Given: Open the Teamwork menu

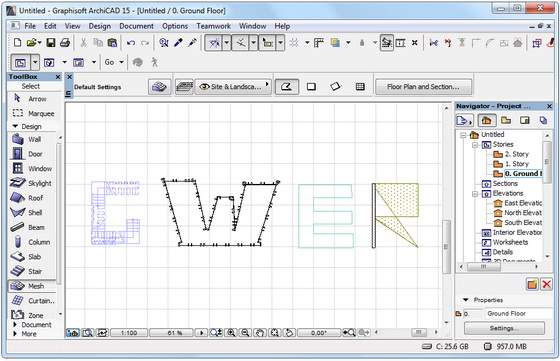Looking at the screenshot, I should point(214,26).
